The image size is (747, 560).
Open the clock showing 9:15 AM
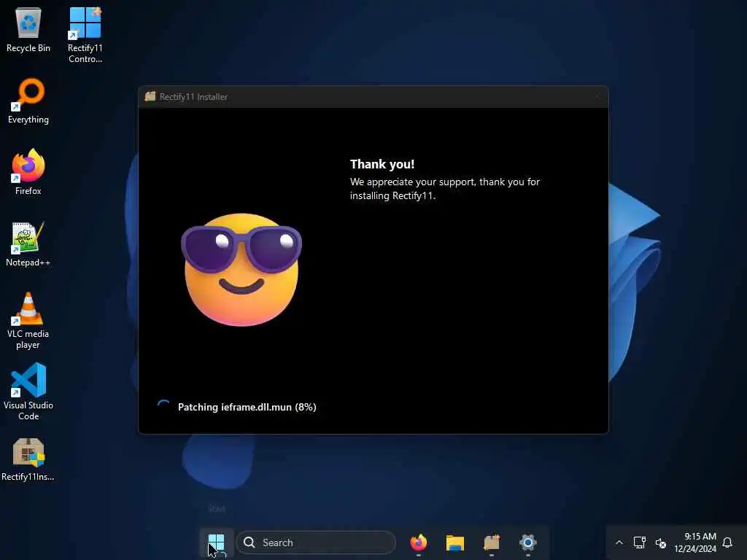point(695,542)
